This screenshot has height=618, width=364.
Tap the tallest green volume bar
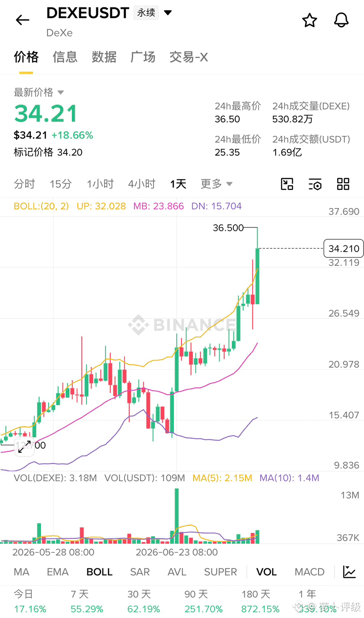[x=177, y=516]
